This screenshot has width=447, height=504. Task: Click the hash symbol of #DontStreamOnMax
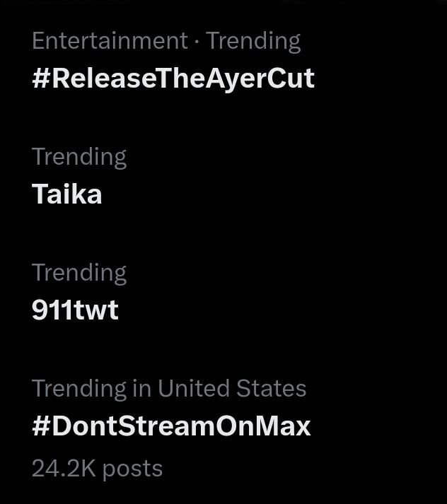pos(40,426)
